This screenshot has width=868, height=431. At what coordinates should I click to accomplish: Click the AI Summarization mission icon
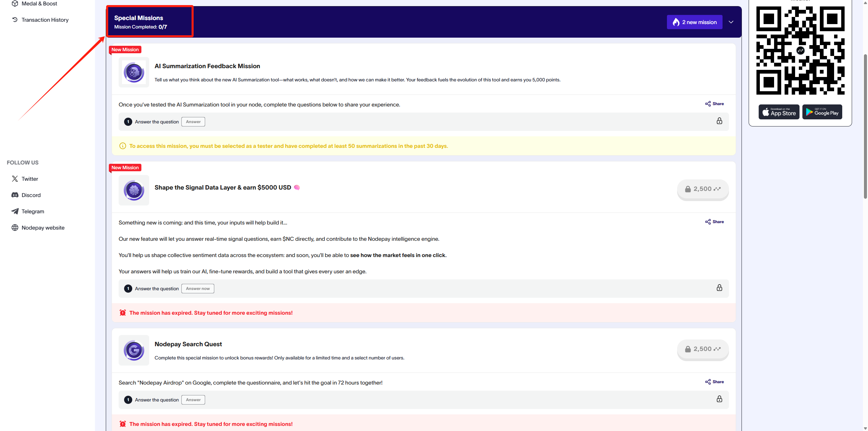134,72
